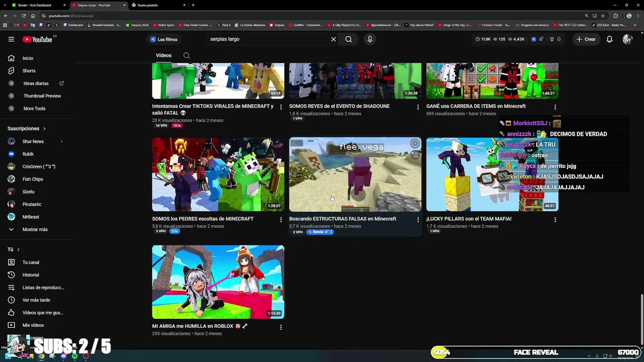Search within the channel's videos using the magnifier
644x362 pixels.
click(187, 55)
